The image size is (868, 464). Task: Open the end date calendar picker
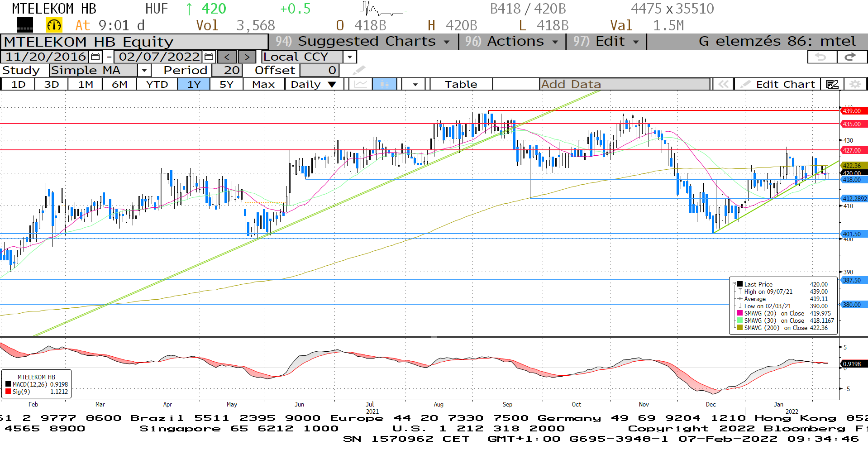pyautogui.click(x=209, y=57)
